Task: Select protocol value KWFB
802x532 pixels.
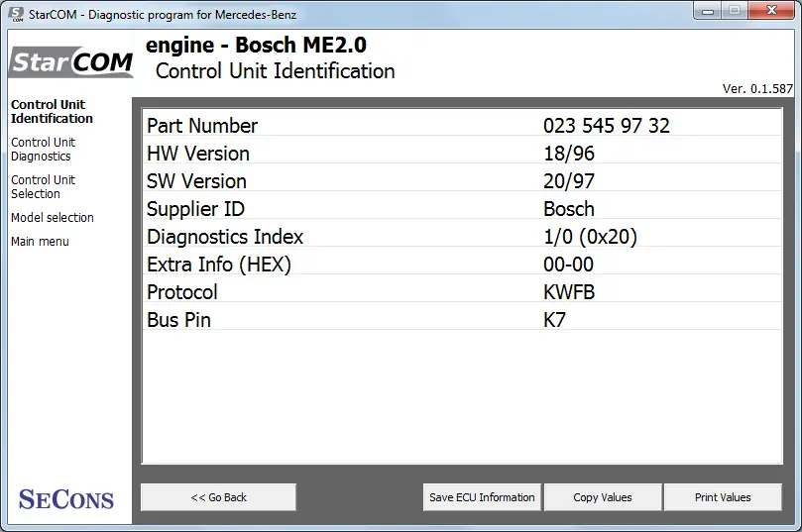Action: click(x=569, y=292)
